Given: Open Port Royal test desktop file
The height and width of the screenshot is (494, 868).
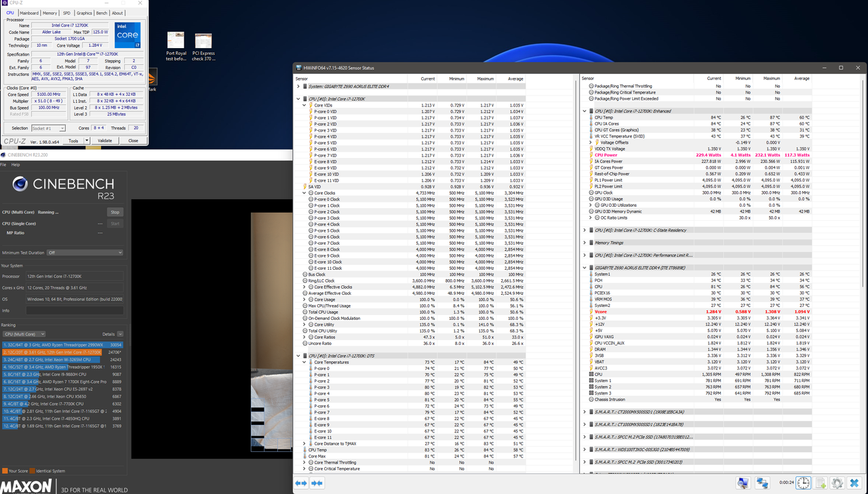Looking at the screenshot, I should point(176,46).
